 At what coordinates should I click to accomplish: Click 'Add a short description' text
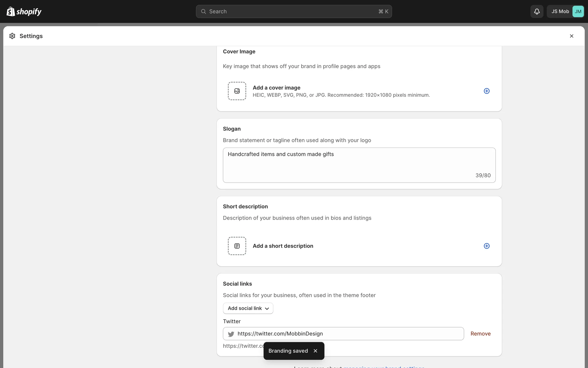(283, 246)
